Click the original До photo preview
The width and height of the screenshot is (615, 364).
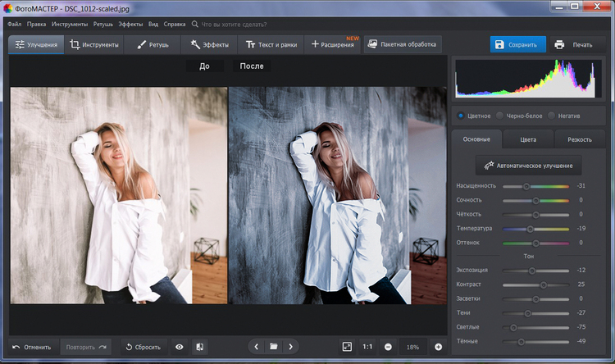click(x=119, y=195)
